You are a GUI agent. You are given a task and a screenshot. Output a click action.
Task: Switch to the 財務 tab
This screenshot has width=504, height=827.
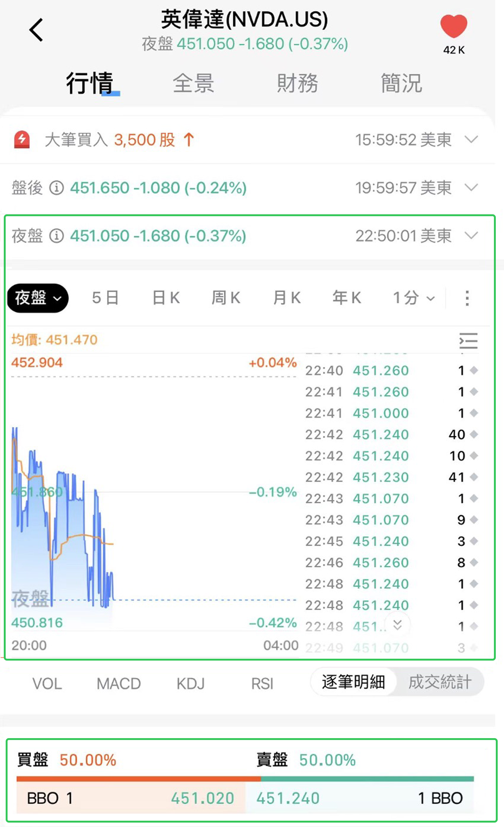click(x=297, y=83)
